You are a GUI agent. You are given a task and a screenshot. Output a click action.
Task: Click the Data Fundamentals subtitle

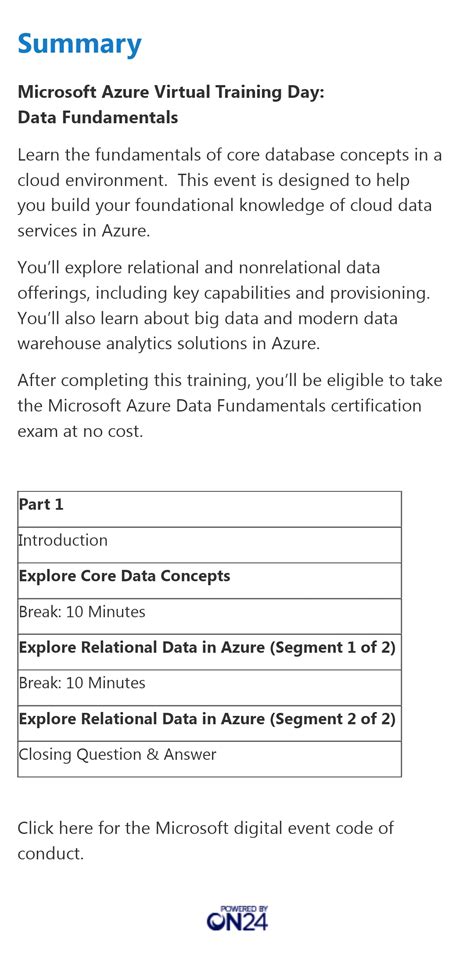click(x=97, y=117)
